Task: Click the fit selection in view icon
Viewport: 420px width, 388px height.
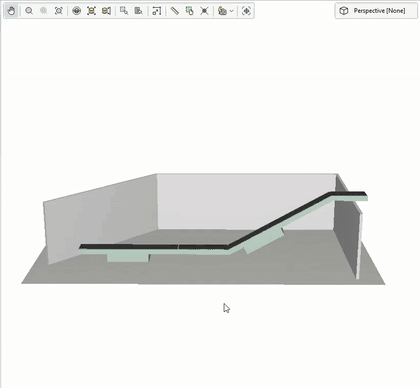Action: click(91, 11)
